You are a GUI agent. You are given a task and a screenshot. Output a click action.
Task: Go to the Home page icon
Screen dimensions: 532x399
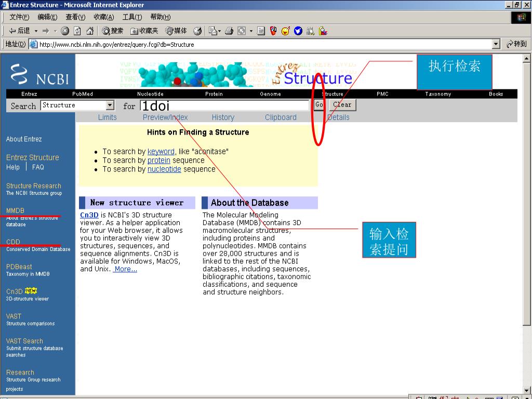90,31
